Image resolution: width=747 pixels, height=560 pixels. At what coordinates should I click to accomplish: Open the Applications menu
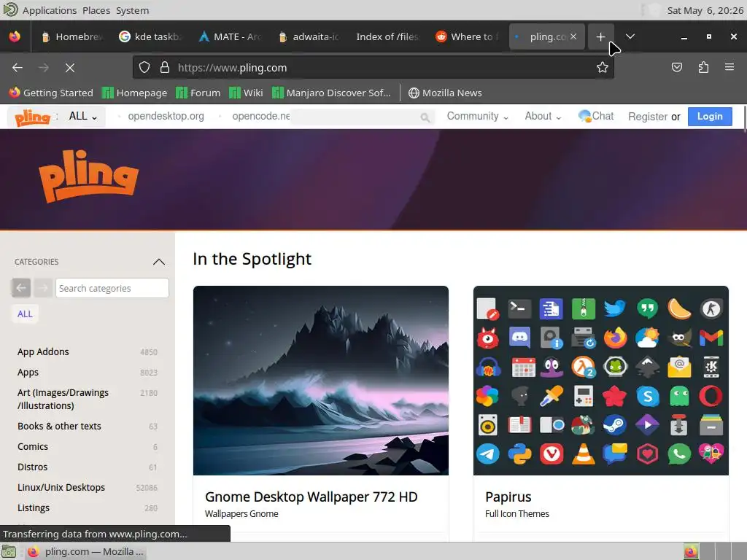[50, 10]
